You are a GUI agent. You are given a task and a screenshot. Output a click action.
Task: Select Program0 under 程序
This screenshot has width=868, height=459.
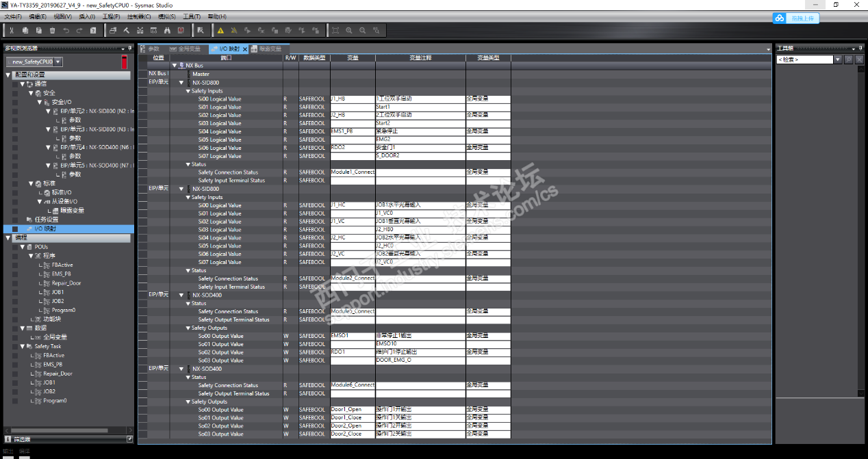coord(64,310)
